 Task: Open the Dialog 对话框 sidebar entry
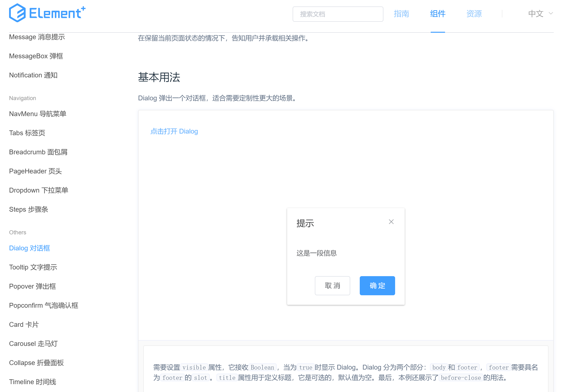[x=29, y=248]
